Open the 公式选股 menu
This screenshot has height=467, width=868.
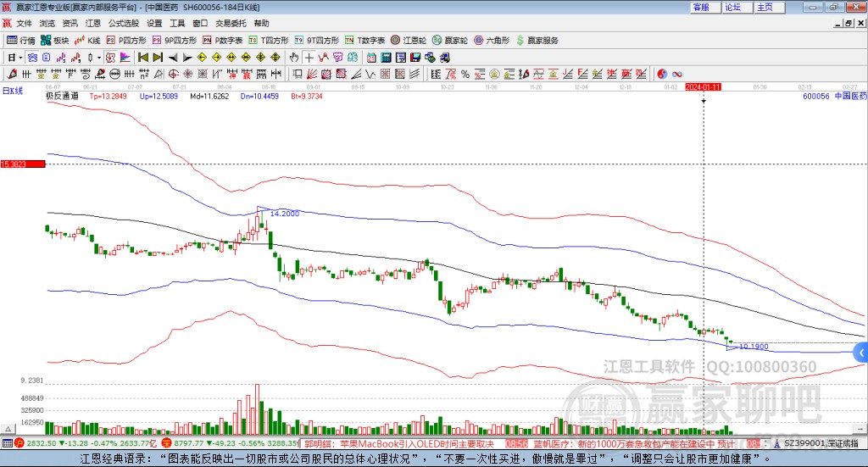pos(124,24)
